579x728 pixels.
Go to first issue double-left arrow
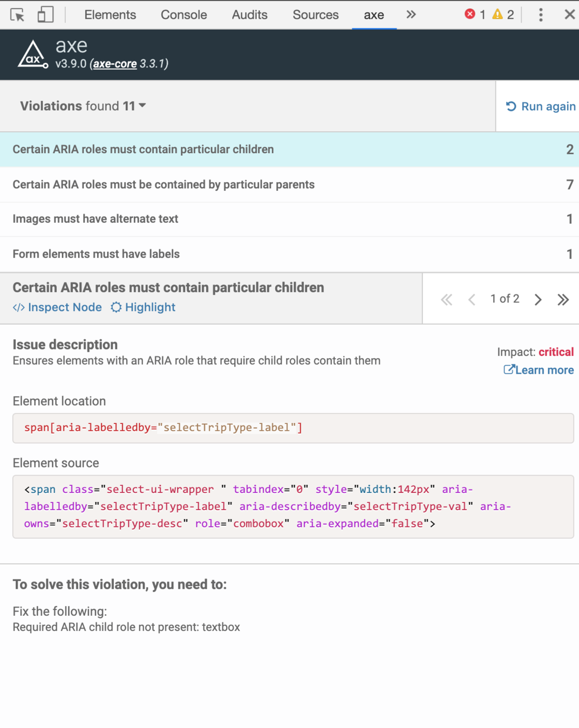point(446,299)
